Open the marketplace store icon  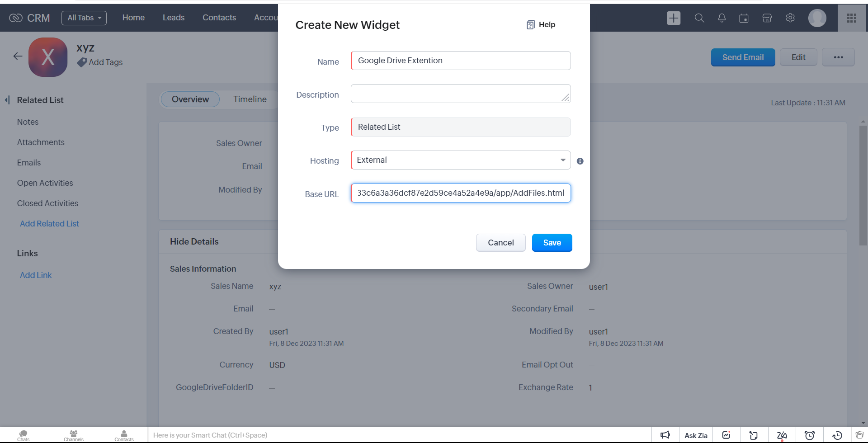[767, 18]
